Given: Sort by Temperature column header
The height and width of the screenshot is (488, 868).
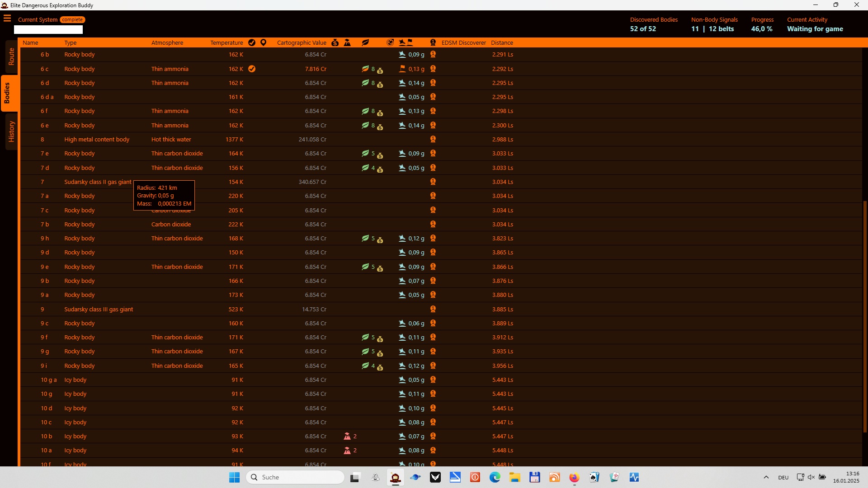Looking at the screenshot, I should [226, 42].
